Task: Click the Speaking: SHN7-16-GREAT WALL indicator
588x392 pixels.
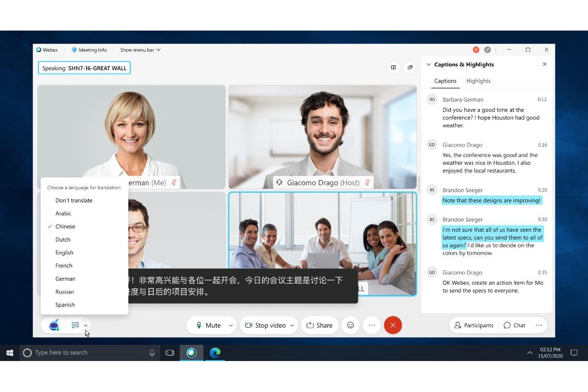Action: 84,68
